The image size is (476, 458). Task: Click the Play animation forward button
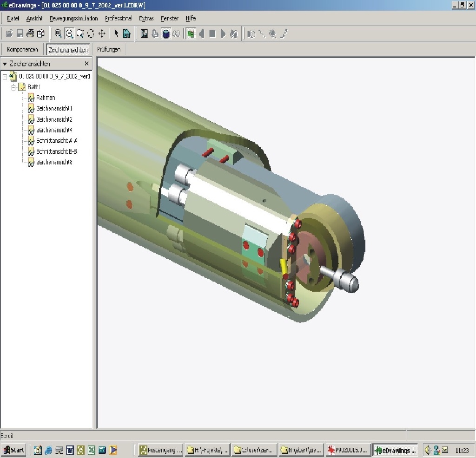tap(223, 33)
